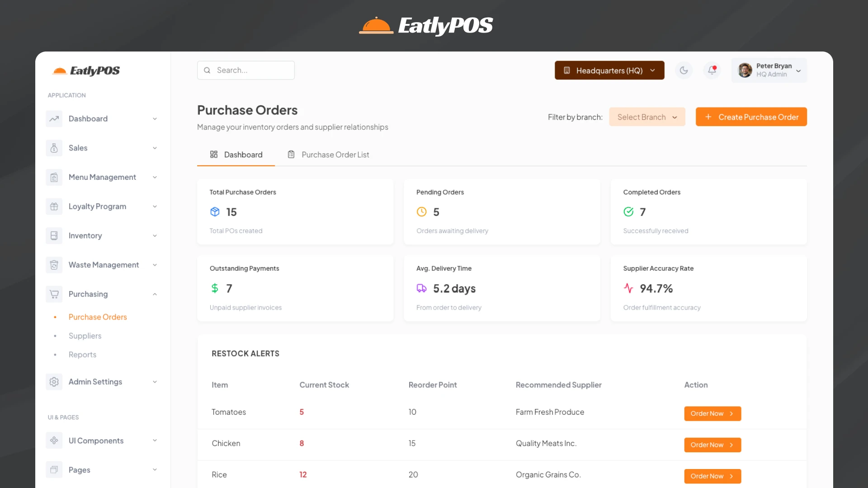Open the Peter Bryan profile menu chevron
Image resolution: width=868 pixels, height=488 pixels.
pos(798,71)
